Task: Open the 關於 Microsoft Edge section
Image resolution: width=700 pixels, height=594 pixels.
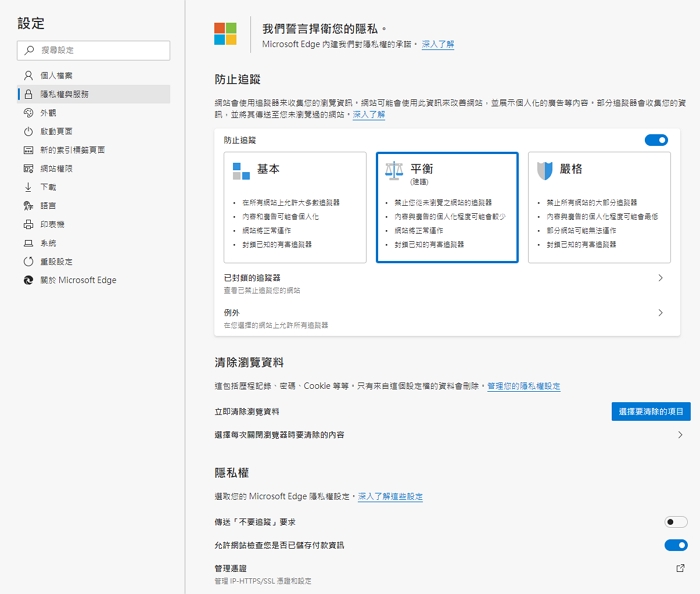Action: point(94,280)
